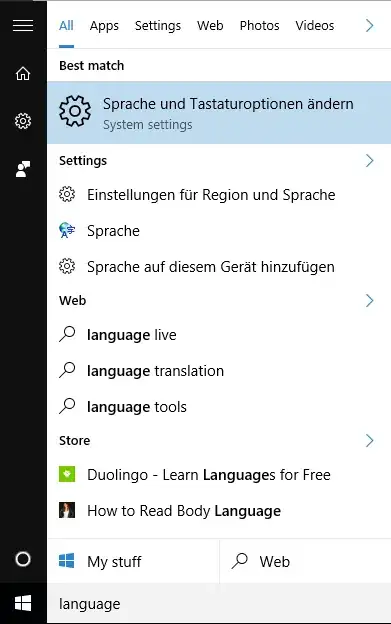Viewport: 391px width, 624px height.
Task: Open the Sprache control panel result
Action: pyautogui.click(x=219, y=230)
